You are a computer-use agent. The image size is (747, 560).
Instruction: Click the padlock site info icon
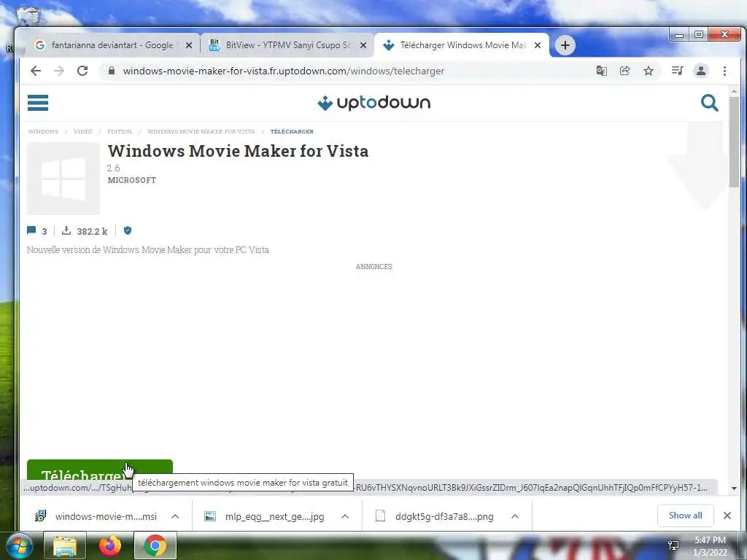[x=112, y=71]
